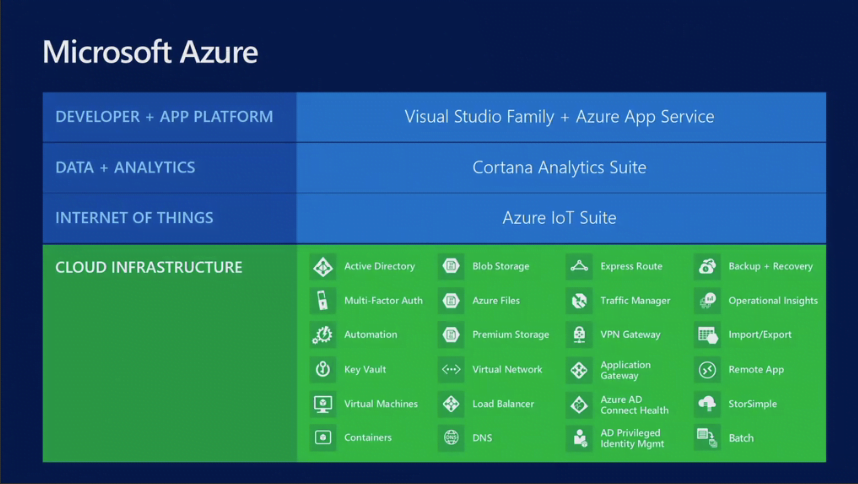Click 'AD Privileged Identity Mgmt' text

pyautogui.click(x=632, y=438)
